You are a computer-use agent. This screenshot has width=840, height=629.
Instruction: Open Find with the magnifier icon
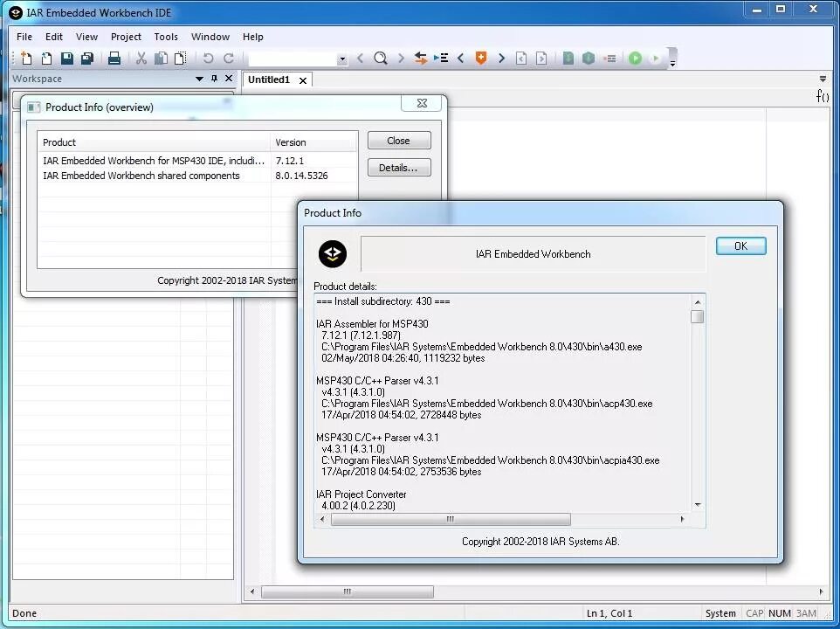pyautogui.click(x=381, y=58)
